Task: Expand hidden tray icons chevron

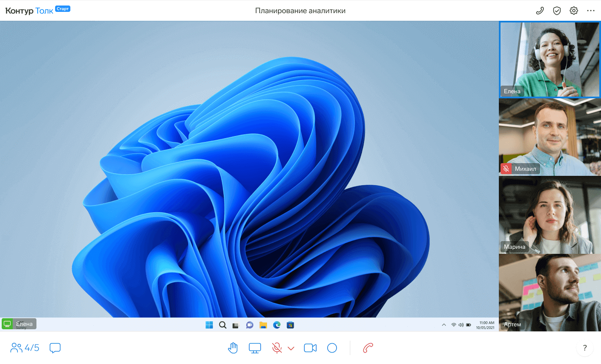Action: tap(444, 325)
